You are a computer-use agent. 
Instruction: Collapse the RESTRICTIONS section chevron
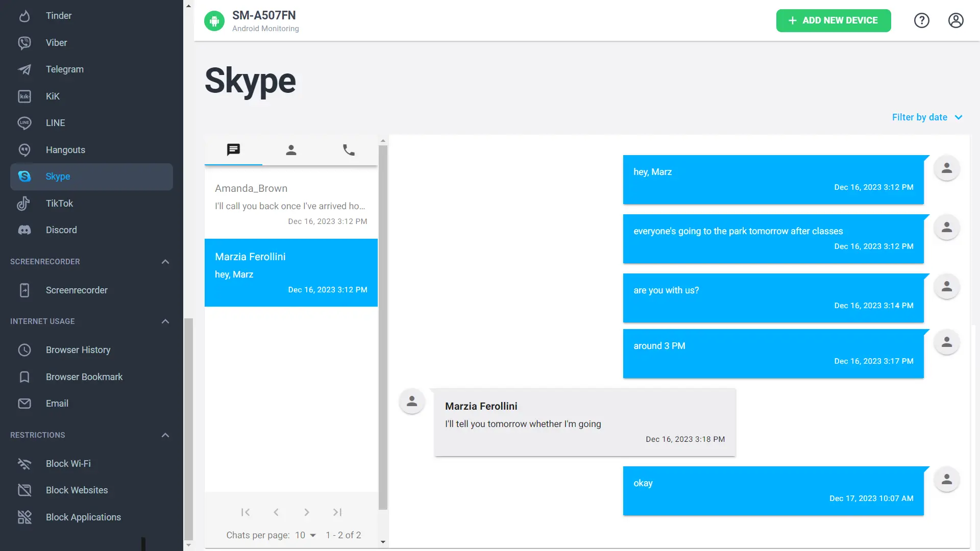(165, 435)
